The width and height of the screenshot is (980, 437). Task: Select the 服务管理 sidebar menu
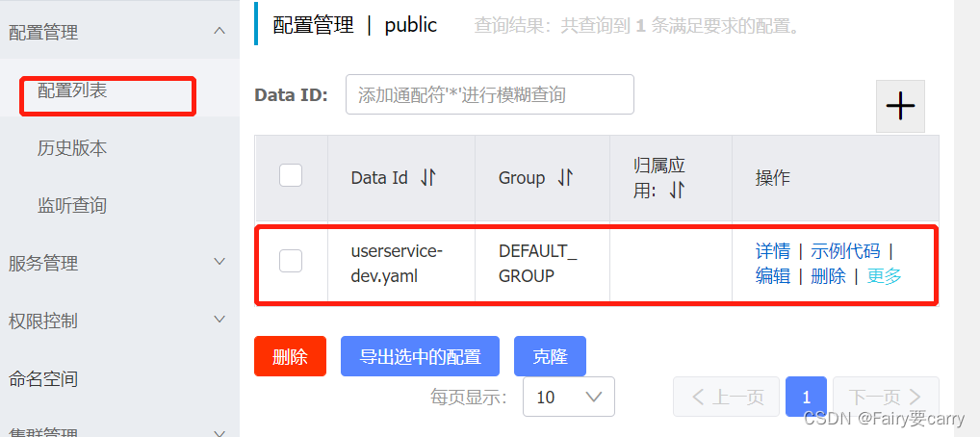(x=43, y=263)
